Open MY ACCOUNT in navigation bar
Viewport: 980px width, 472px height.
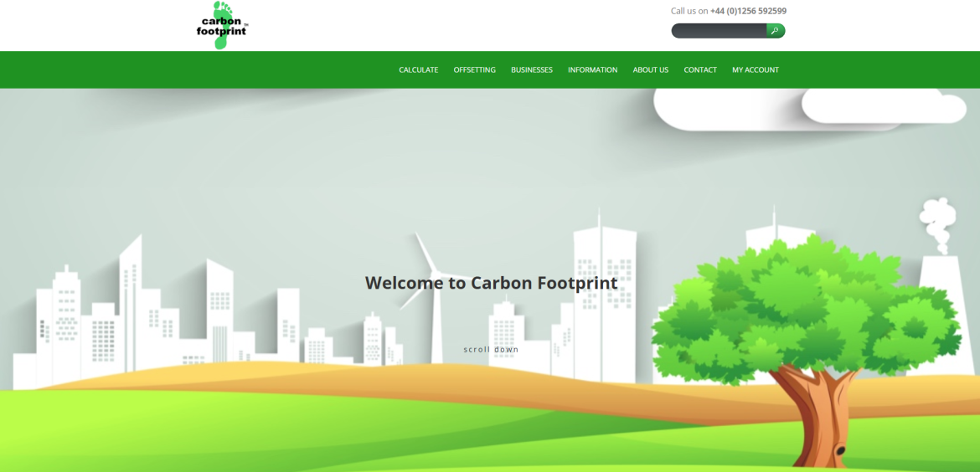point(756,70)
